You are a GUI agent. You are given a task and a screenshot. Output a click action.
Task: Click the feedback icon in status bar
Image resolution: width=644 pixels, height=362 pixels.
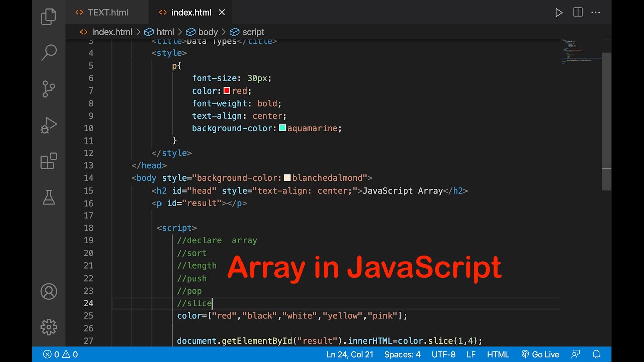(x=576, y=354)
